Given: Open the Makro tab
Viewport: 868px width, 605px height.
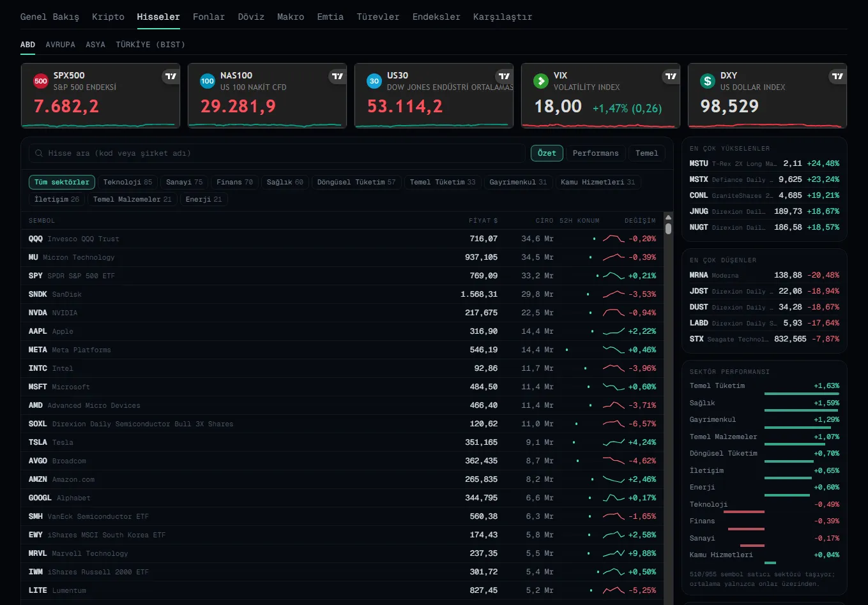Looking at the screenshot, I should pos(291,17).
